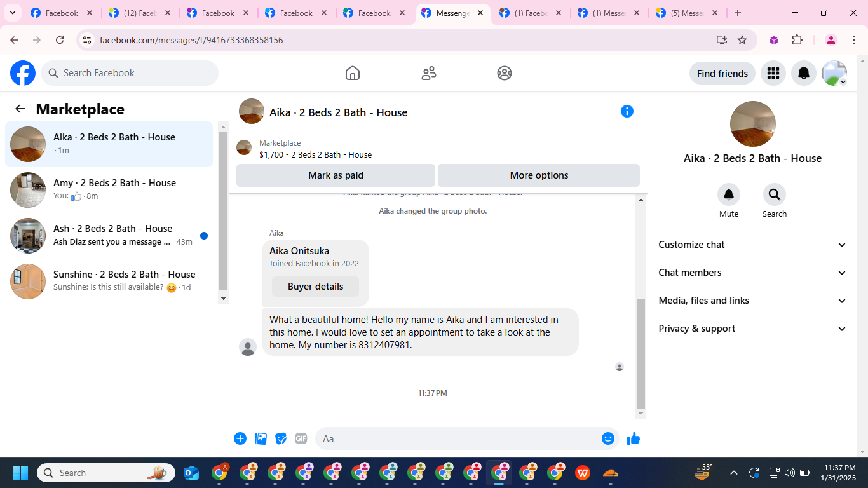View Buyer details for Aika Onitsuka
The image size is (868, 488).
(315, 287)
